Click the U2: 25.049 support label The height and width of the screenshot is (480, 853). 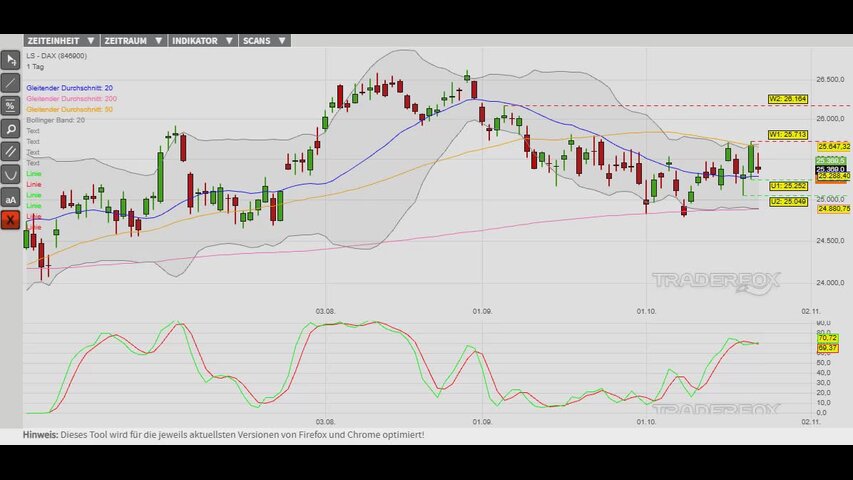[788, 202]
